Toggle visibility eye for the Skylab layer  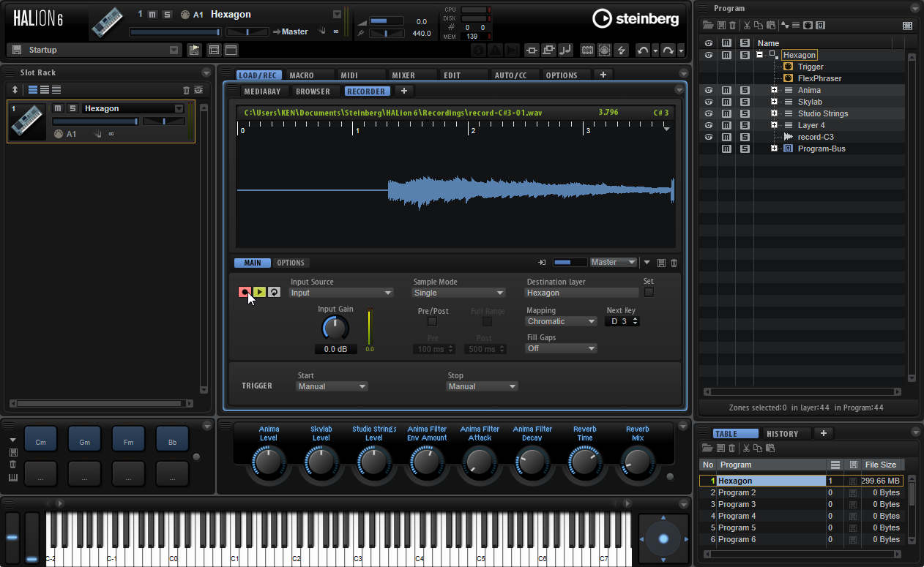pos(708,102)
